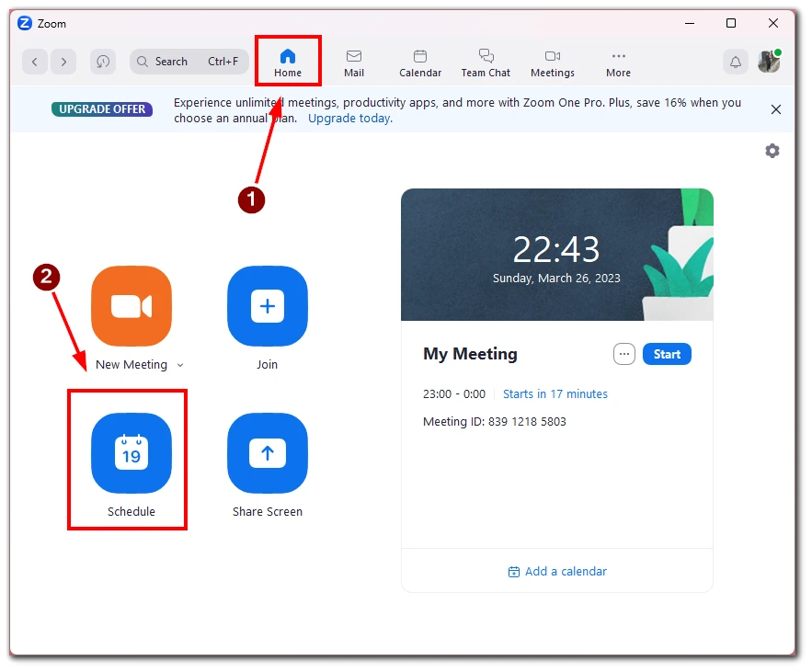
Task: Expand New Meeting options chevron
Action: pos(180,365)
